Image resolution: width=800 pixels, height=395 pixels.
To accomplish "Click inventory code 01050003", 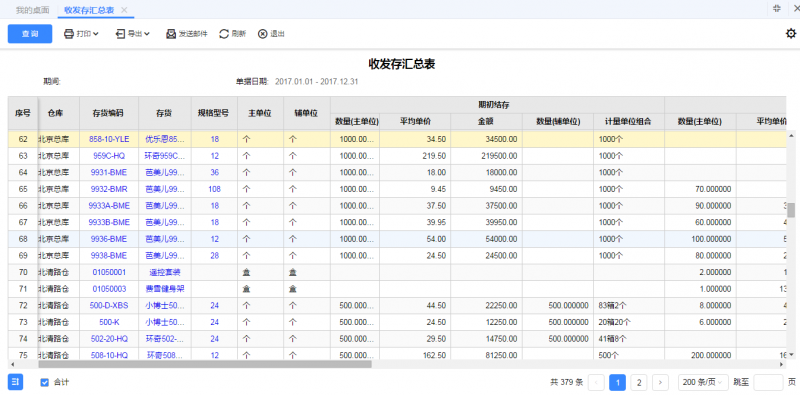I will tap(109, 289).
